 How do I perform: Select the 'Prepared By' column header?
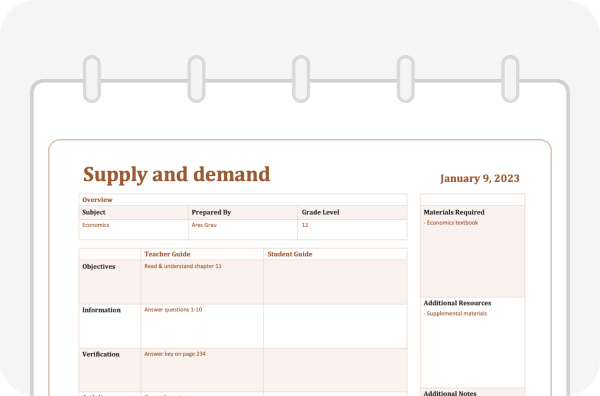coord(211,212)
